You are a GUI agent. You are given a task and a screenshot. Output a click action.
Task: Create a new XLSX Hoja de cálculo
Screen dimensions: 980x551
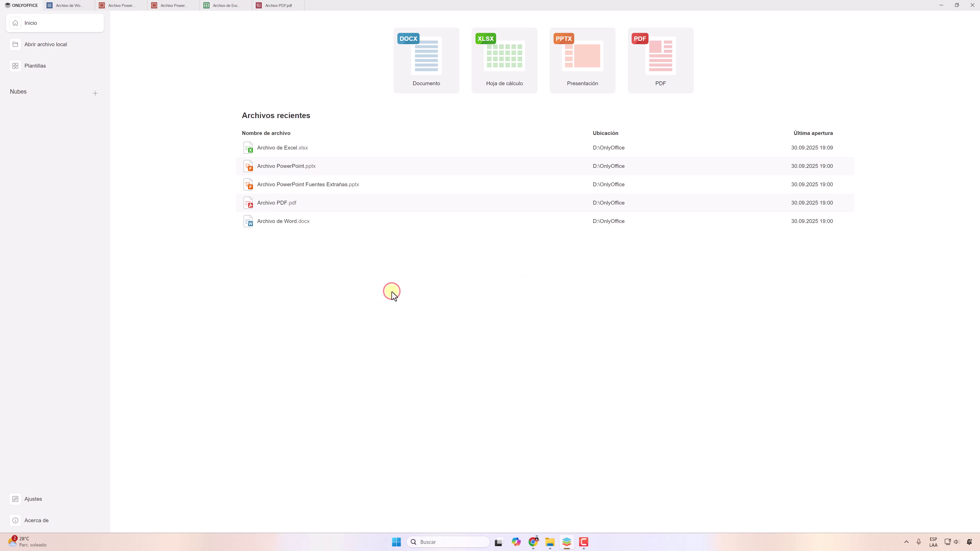coord(504,60)
